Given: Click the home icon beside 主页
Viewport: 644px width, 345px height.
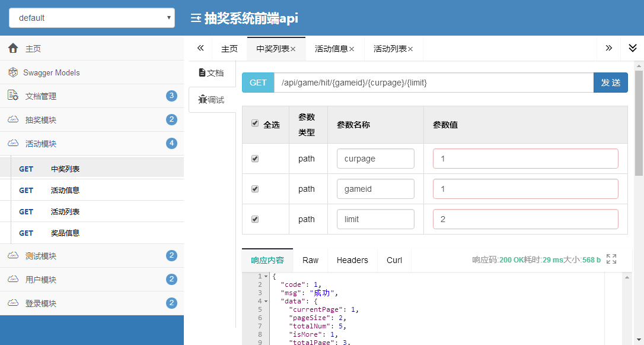Looking at the screenshot, I should click(x=12, y=48).
